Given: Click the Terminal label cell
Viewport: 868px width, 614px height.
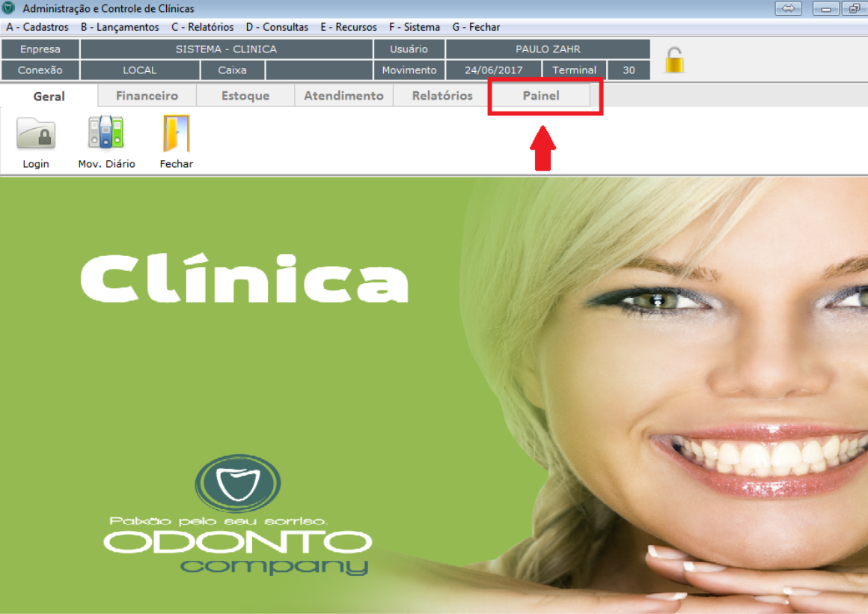Looking at the screenshot, I should coord(574,70).
